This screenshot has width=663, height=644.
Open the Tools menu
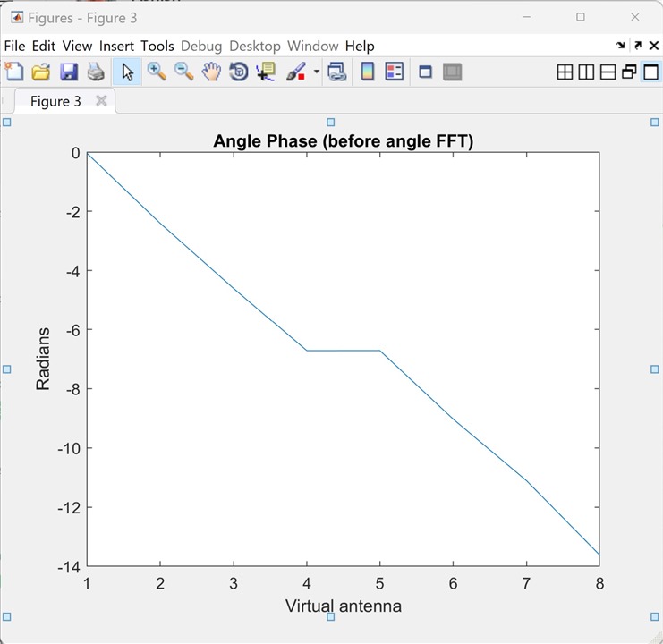157,46
